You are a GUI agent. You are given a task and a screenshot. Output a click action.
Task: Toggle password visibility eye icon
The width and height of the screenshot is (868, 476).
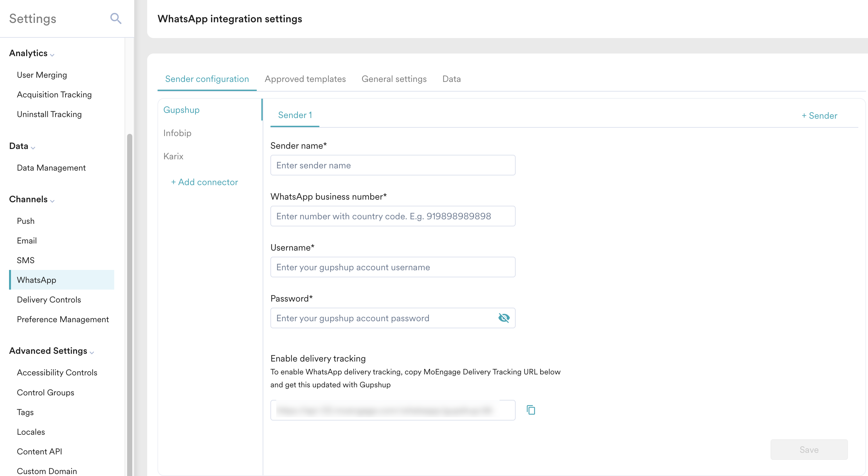point(504,318)
